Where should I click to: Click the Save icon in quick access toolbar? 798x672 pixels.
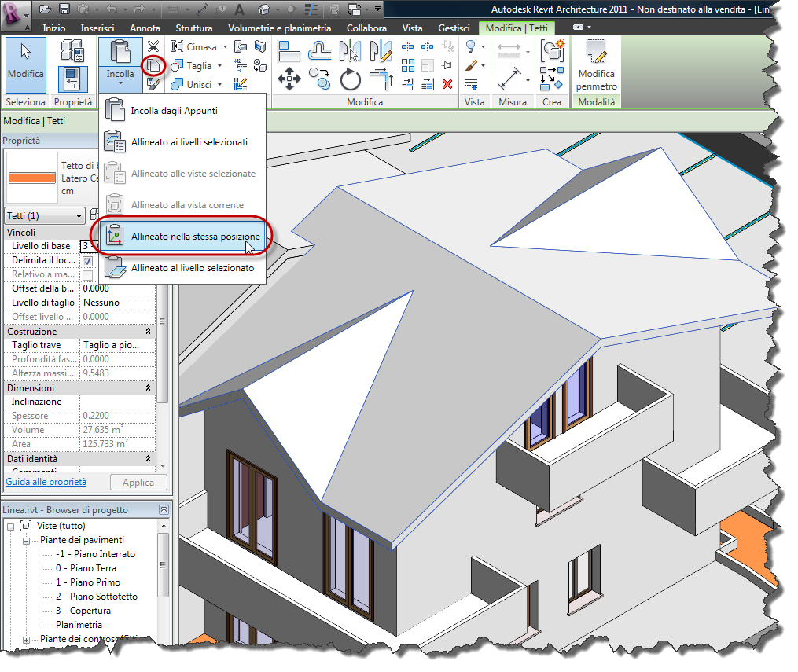(x=64, y=9)
